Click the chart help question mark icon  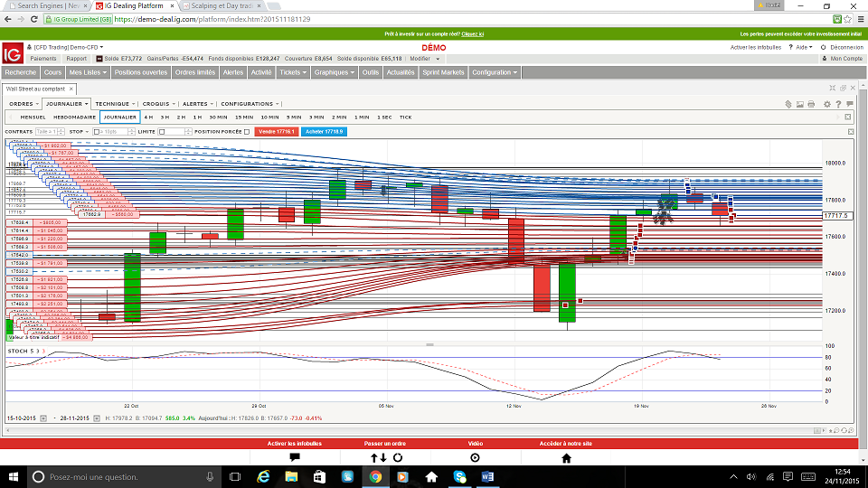[838, 104]
